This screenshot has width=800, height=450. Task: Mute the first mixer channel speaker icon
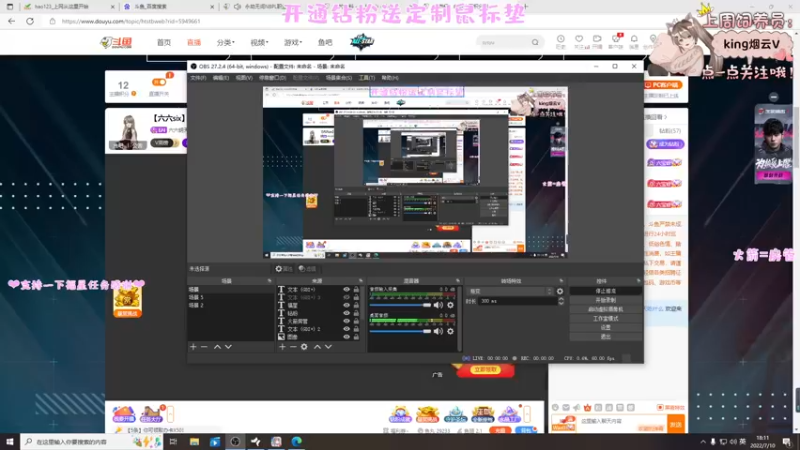[438, 305]
